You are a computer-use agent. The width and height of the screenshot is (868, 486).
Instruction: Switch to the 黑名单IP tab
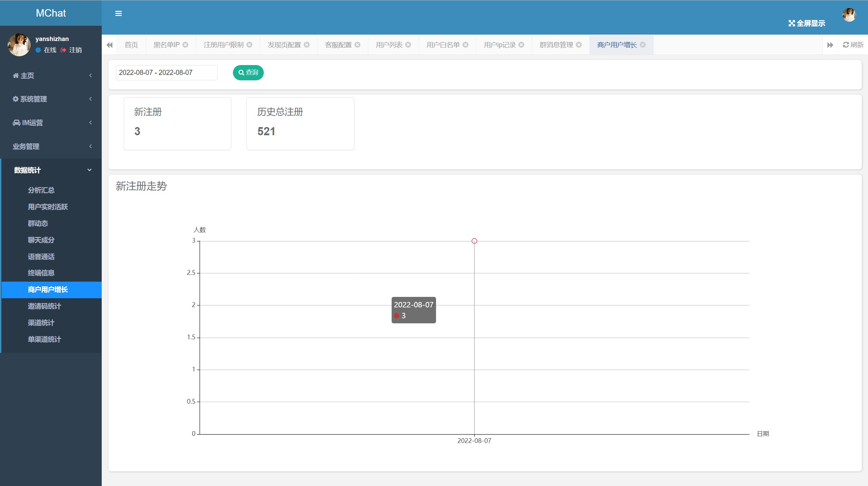tap(166, 45)
